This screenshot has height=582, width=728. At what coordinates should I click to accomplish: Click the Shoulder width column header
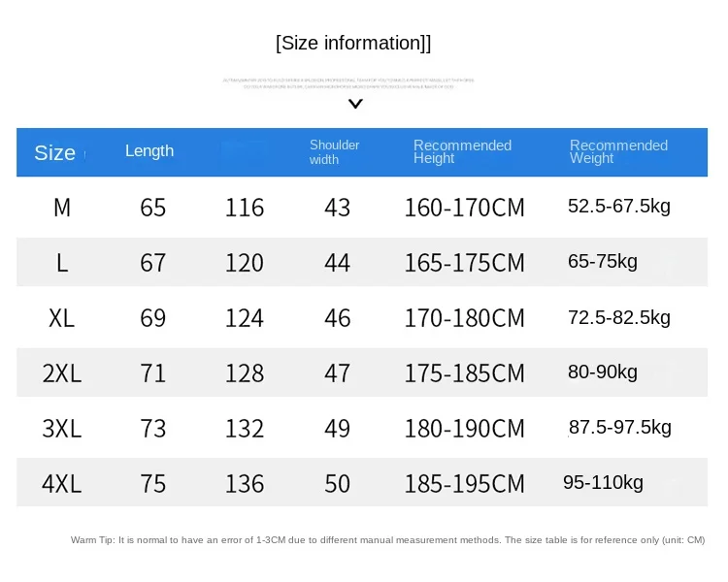pyautogui.click(x=335, y=152)
